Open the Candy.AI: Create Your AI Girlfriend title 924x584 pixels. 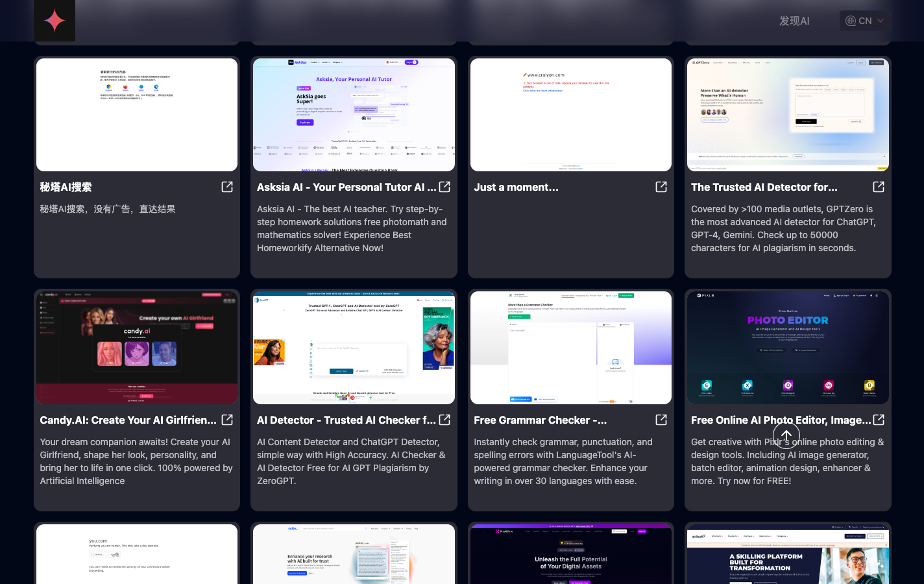click(x=128, y=420)
